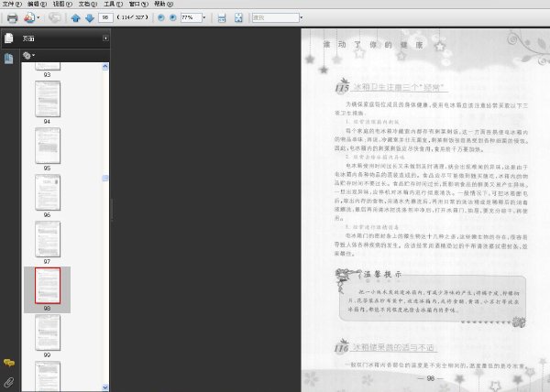Open the 文件 (File) menu
This screenshot has width=550, height=392.
(12, 4)
